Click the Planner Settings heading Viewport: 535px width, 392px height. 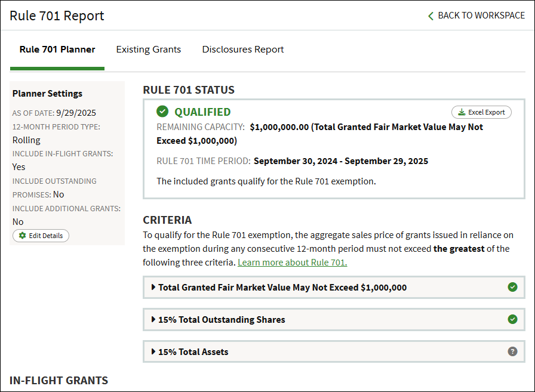coord(47,94)
